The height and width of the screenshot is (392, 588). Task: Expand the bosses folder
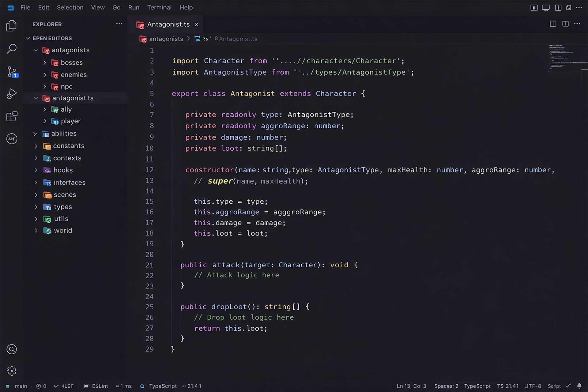[x=45, y=63]
